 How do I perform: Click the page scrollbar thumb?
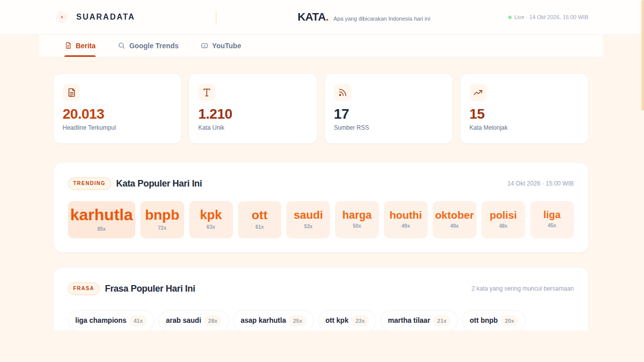[642, 55]
